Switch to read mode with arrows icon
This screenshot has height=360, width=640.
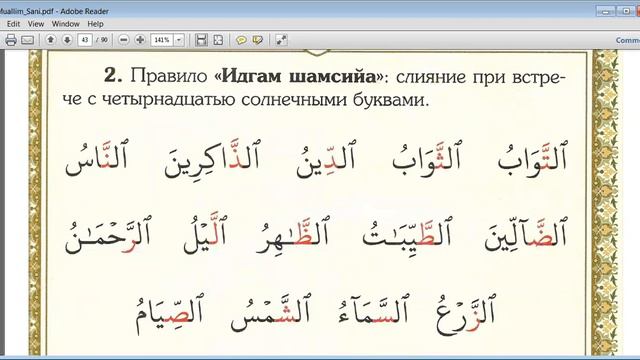281,40
